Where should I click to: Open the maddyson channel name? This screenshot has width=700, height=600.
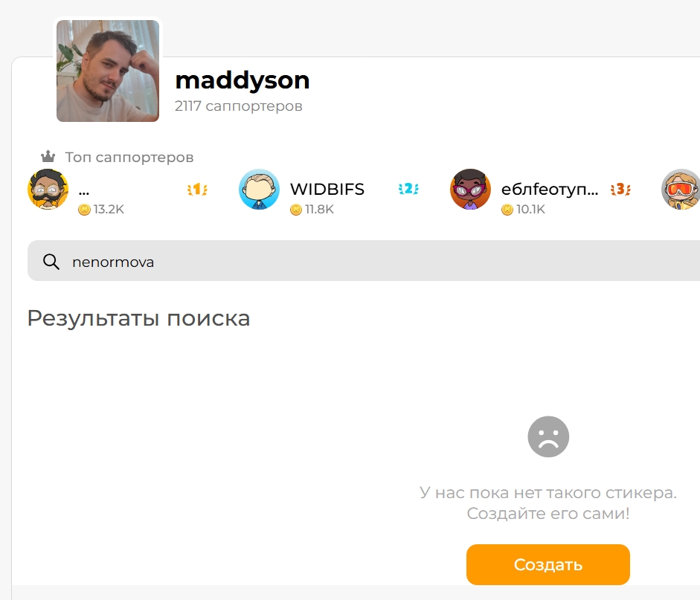click(242, 81)
